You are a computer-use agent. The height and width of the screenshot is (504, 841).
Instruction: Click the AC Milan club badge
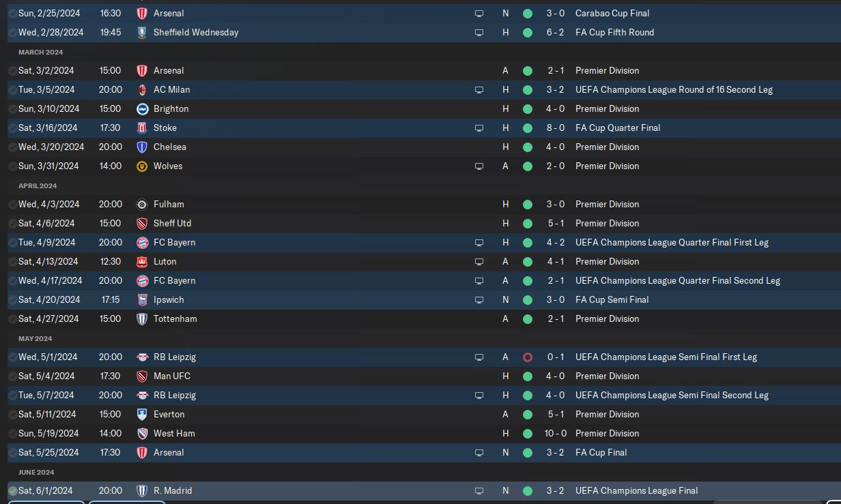(142, 89)
